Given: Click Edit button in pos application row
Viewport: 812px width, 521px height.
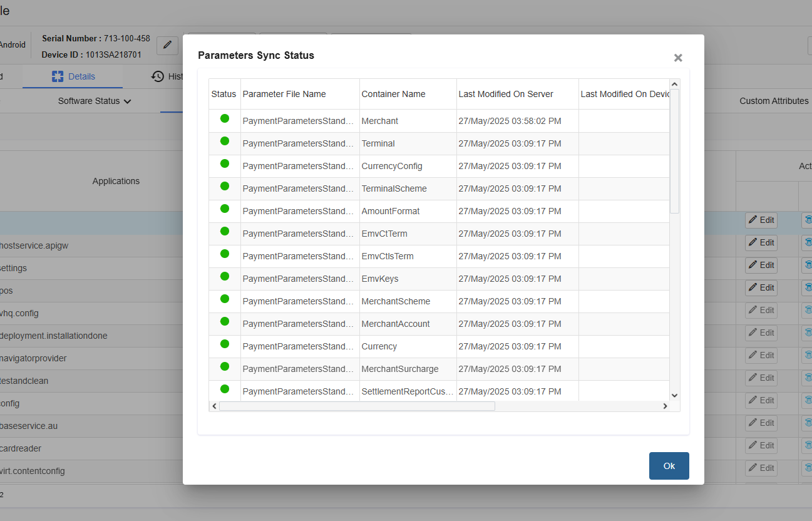Looking at the screenshot, I should click(x=761, y=287).
